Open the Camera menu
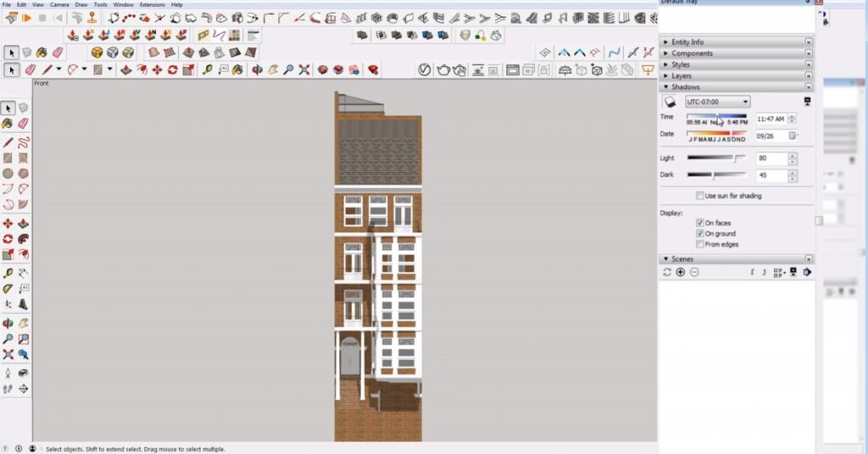The height and width of the screenshot is (454, 868). pos(59,4)
